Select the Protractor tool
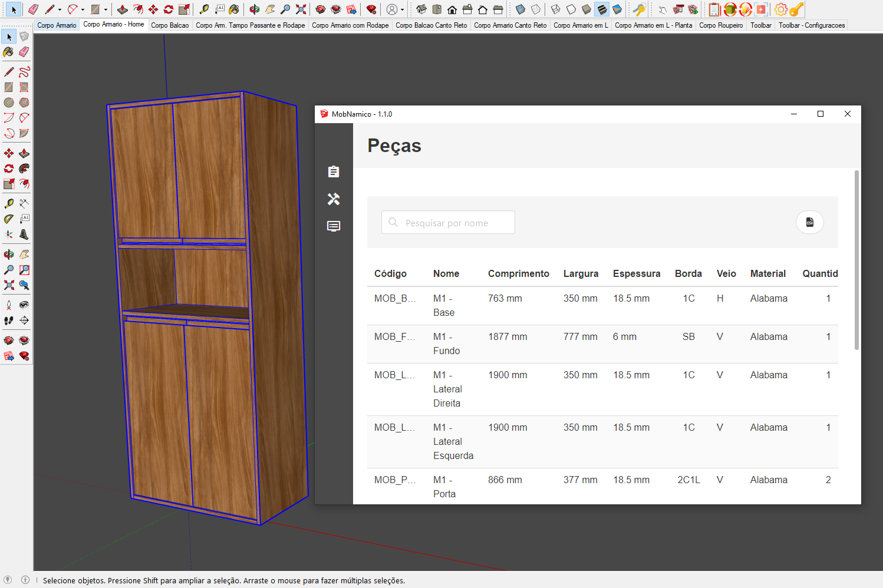This screenshot has height=588, width=883. (9, 219)
